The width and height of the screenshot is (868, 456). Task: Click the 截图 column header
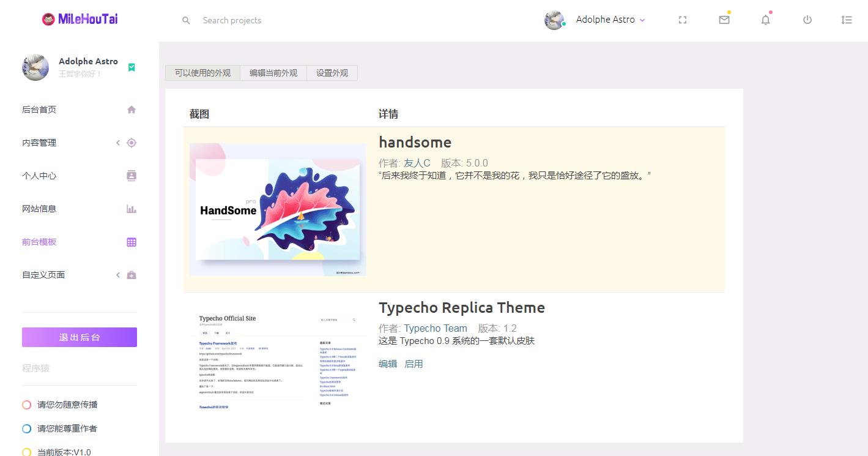(199, 114)
